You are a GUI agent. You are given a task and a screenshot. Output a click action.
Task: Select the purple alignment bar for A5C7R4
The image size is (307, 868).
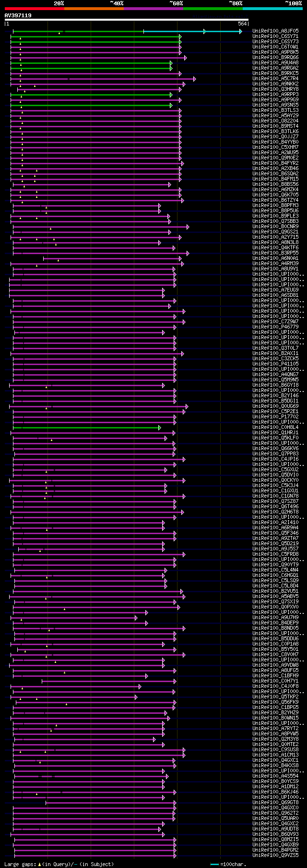tap(103, 79)
